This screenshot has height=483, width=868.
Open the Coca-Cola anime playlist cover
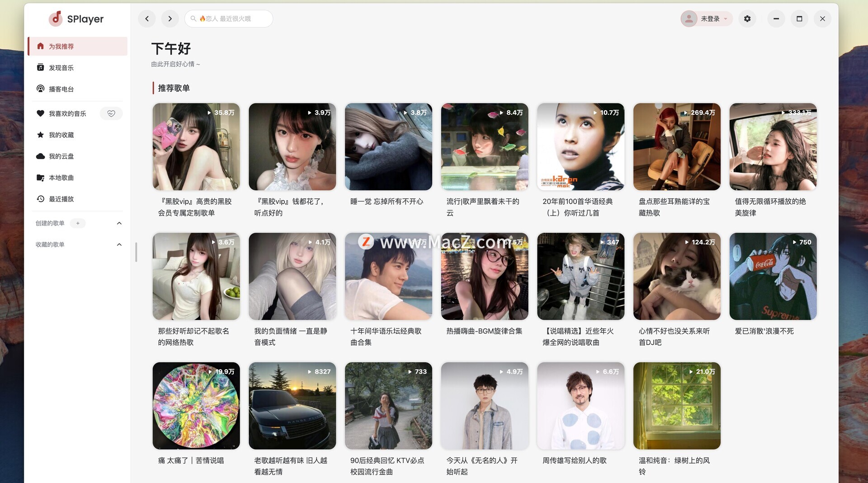pos(773,276)
